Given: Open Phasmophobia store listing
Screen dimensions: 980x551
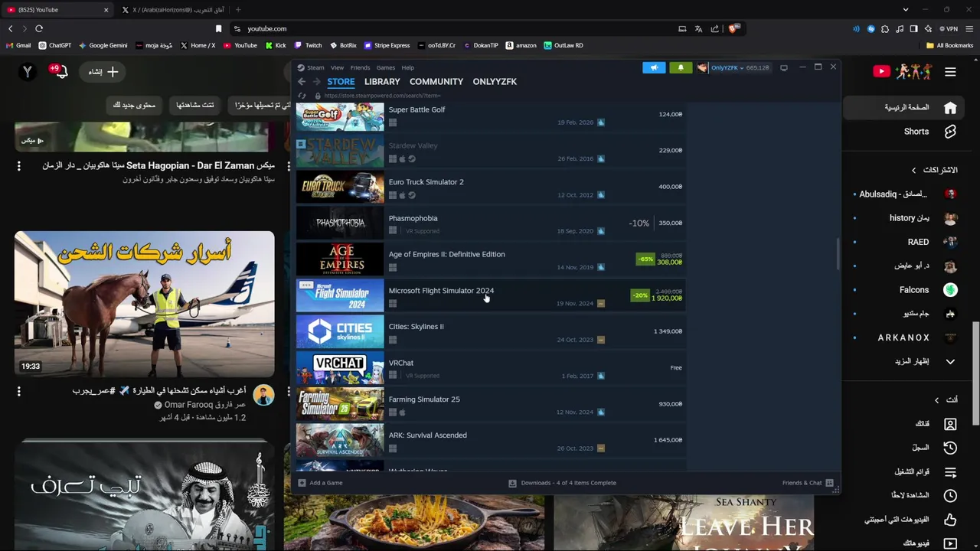Looking at the screenshot, I should (x=490, y=223).
